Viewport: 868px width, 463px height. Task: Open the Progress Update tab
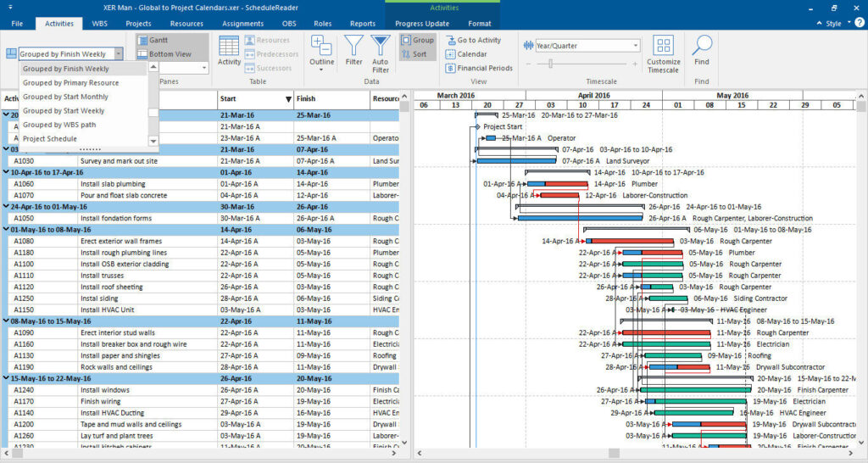point(422,24)
